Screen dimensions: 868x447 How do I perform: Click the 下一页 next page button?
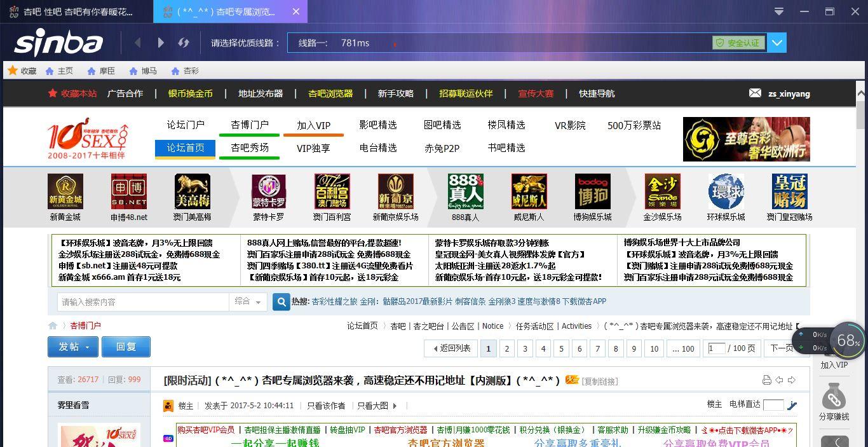(781, 348)
